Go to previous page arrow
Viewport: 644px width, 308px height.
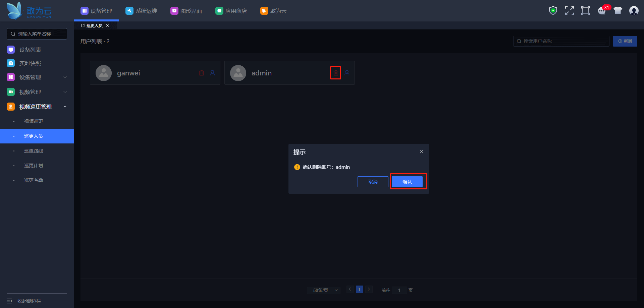tap(350, 289)
